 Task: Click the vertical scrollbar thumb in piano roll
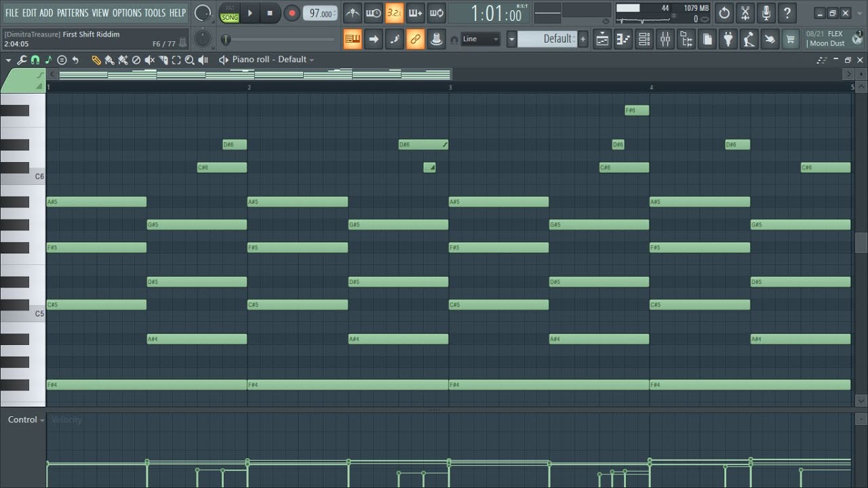coord(861,242)
